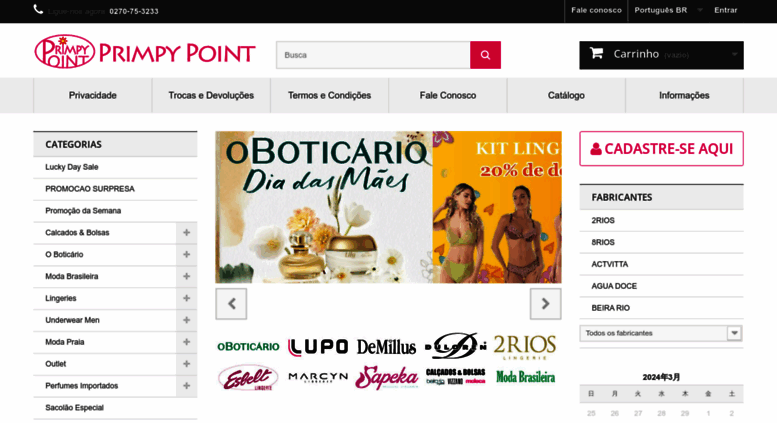
Task: Open the Catálogo menu item
Action: coord(566,95)
